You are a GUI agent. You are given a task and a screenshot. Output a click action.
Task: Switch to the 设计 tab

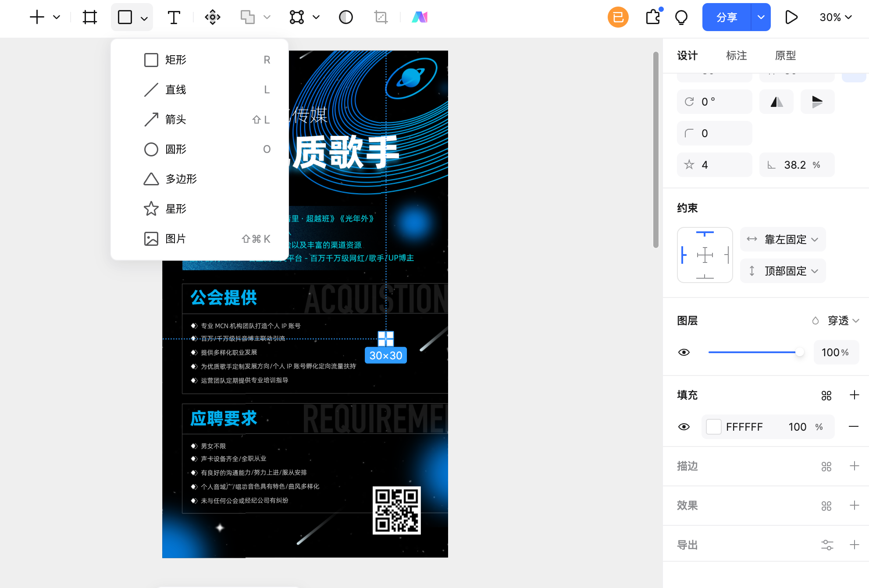(x=687, y=56)
